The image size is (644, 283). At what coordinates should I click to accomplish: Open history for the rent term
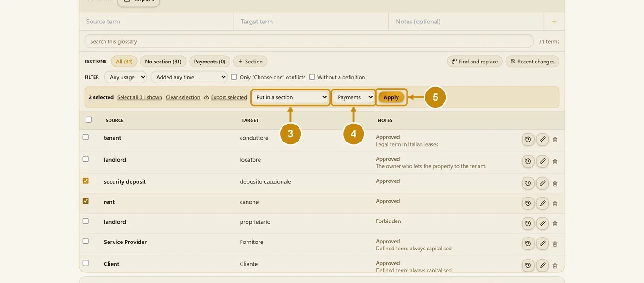pos(528,204)
